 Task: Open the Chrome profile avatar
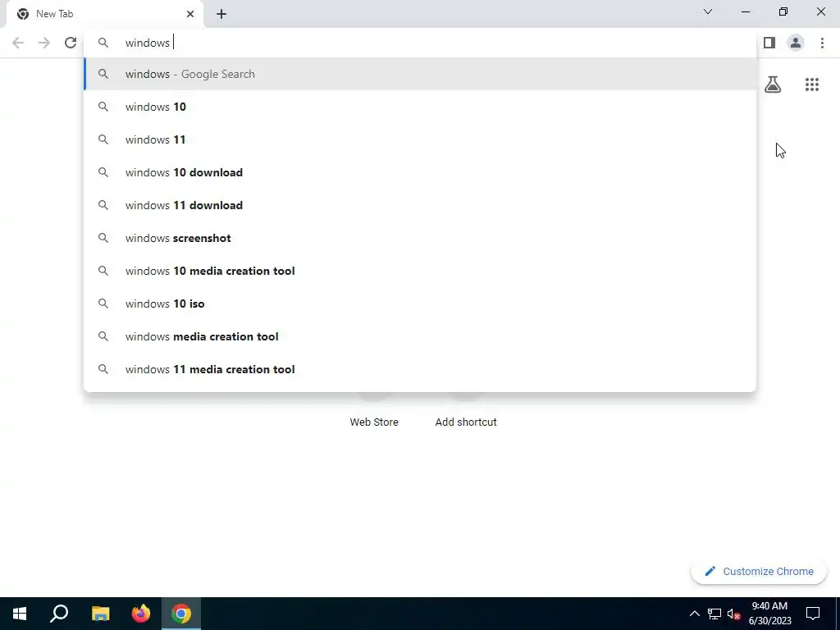(x=796, y=43)
